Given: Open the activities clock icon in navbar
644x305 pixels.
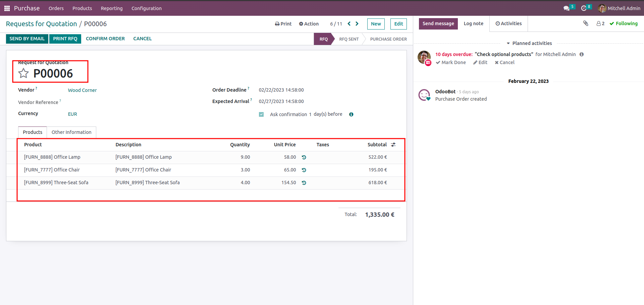Looking at the screenshot, I should click(584, 8).
